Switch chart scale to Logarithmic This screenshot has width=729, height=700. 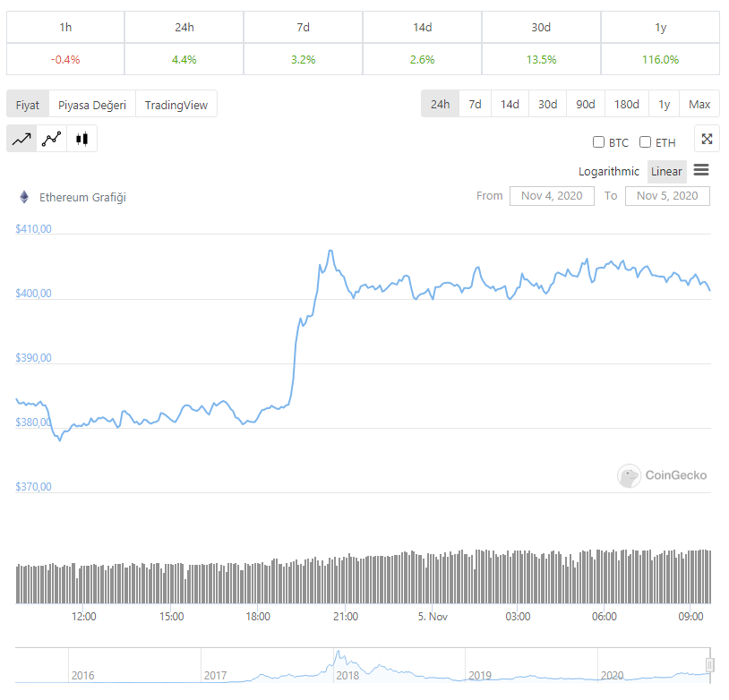(609, 171)
